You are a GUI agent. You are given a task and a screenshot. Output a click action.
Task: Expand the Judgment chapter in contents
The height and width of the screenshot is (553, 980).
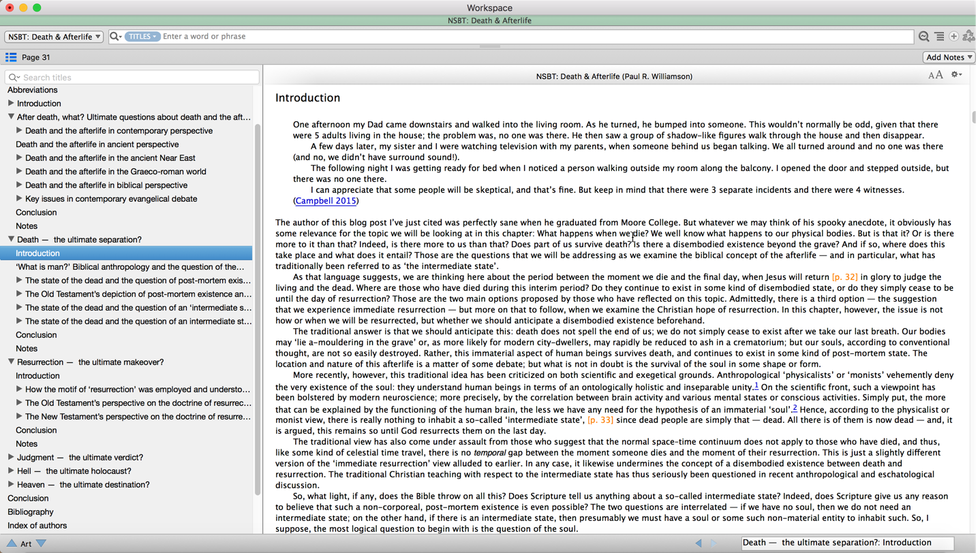click(x=11, y=458)
